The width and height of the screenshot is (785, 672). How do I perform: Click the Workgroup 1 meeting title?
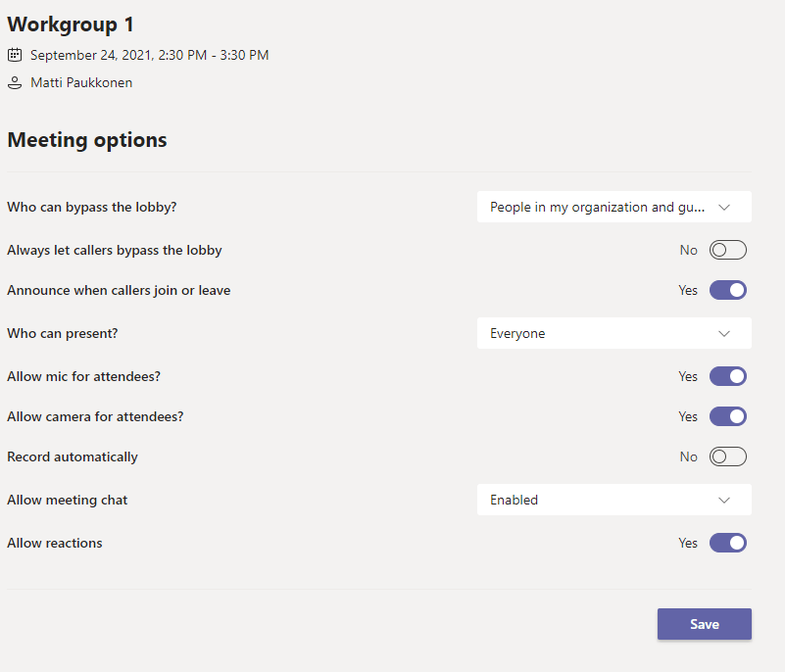[71, 24]
